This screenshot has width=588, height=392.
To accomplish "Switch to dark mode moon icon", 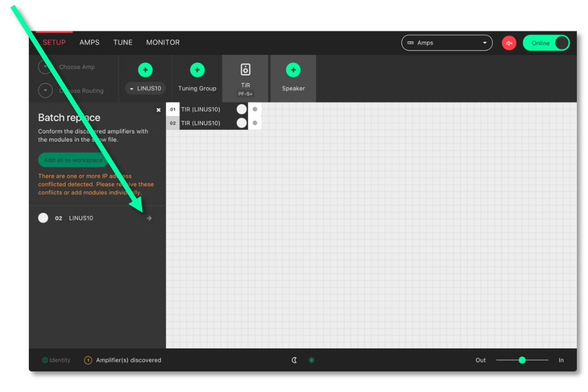I will (294, 360).
